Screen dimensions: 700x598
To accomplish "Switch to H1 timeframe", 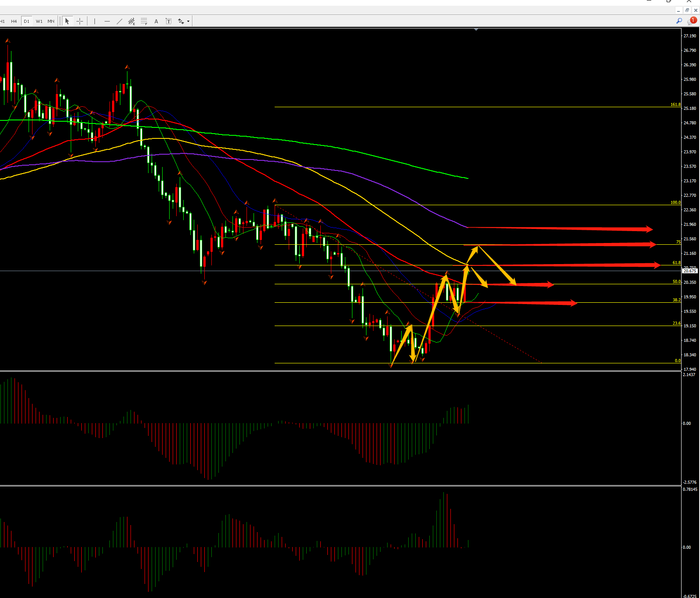I will pos(3,21).
